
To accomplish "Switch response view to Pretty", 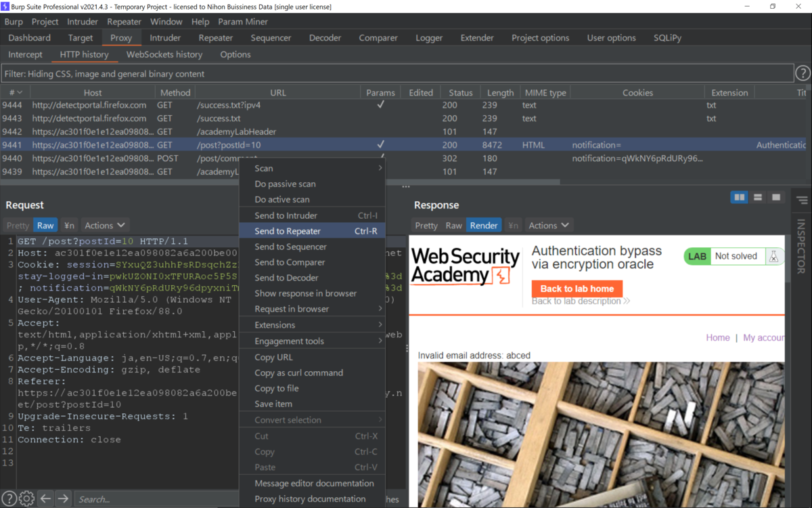I will point(426,226).
